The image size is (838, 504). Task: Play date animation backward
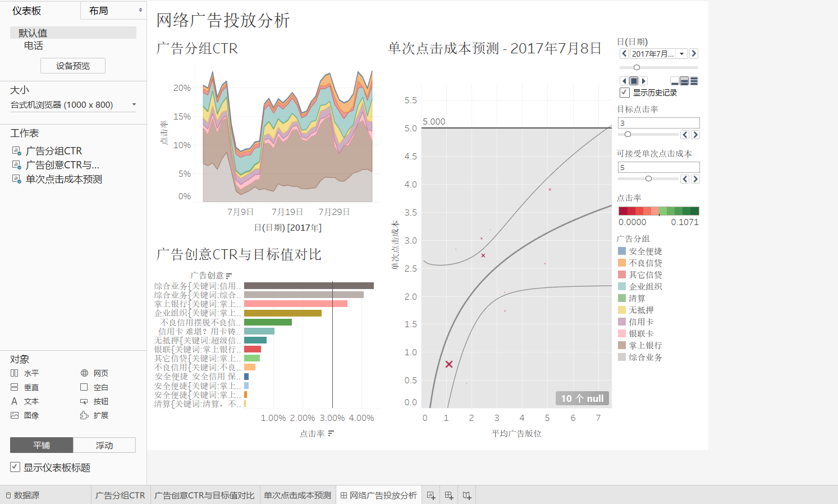pos(624,81)
